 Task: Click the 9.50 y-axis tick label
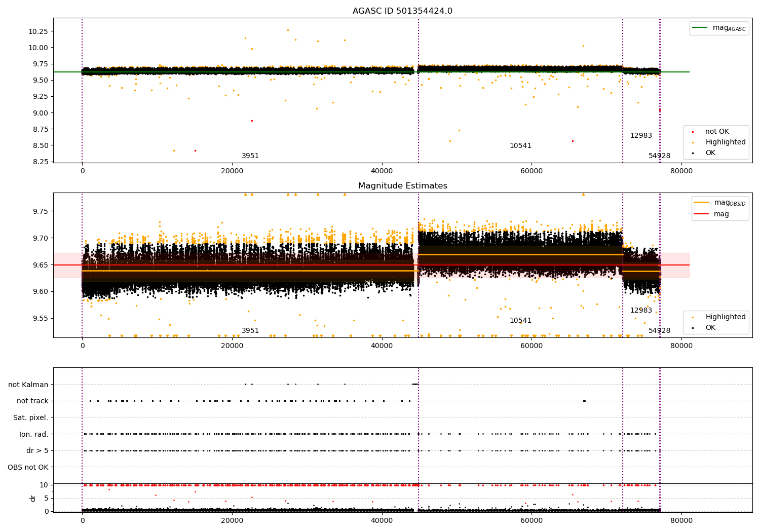point(40,80)
